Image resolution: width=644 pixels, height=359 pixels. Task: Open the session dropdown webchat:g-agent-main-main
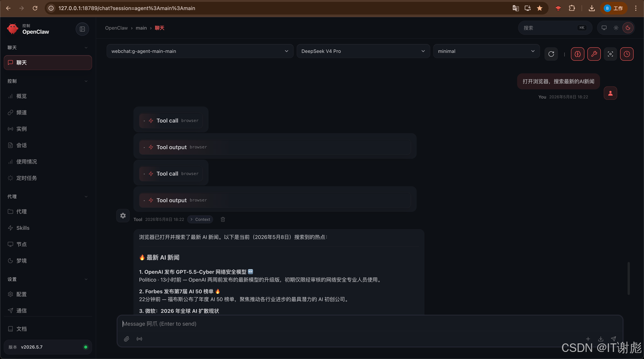[x=200, y=51]
